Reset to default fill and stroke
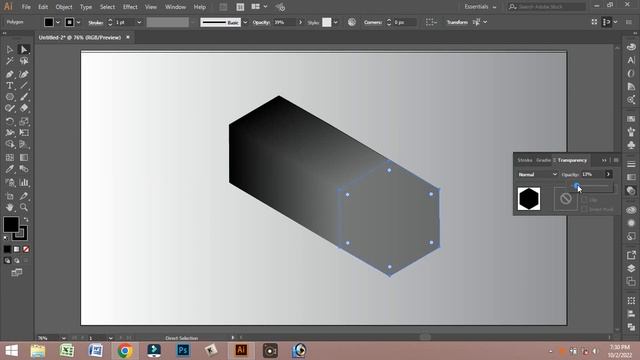Viewport: 640px width, 360px height. (x=6, y=238)
